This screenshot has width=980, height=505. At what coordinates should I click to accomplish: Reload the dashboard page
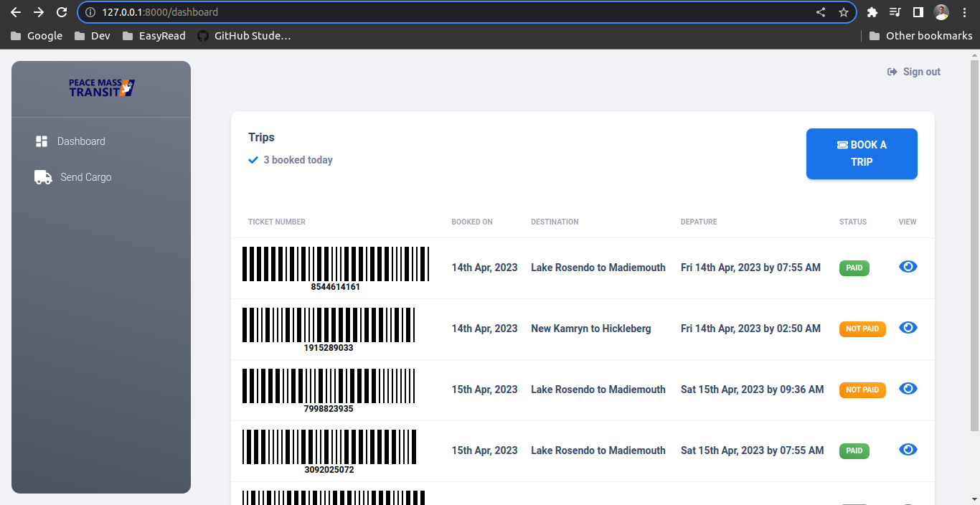[x=62, y=12]
